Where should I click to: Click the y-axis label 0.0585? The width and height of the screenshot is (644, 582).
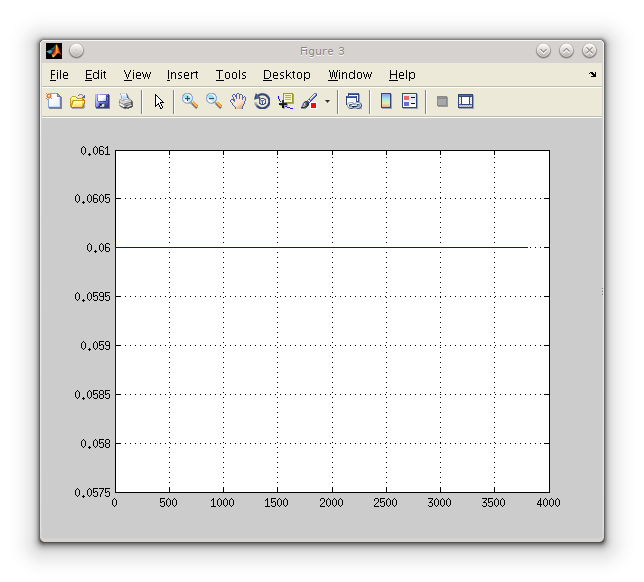coord(92,395)
